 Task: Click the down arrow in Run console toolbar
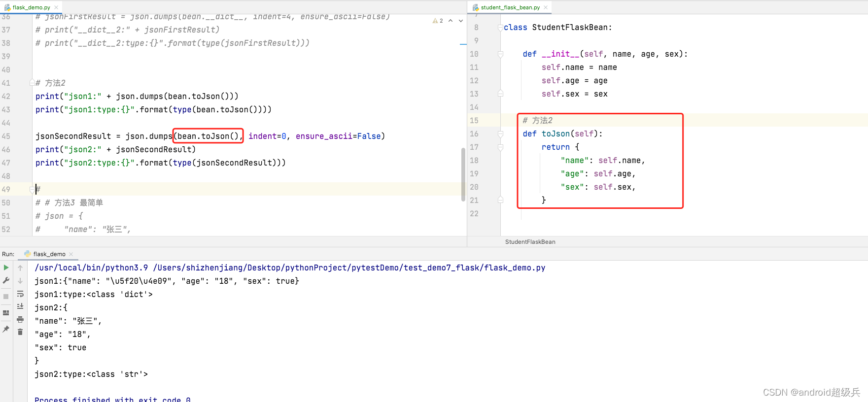click(x=20, y=281)
